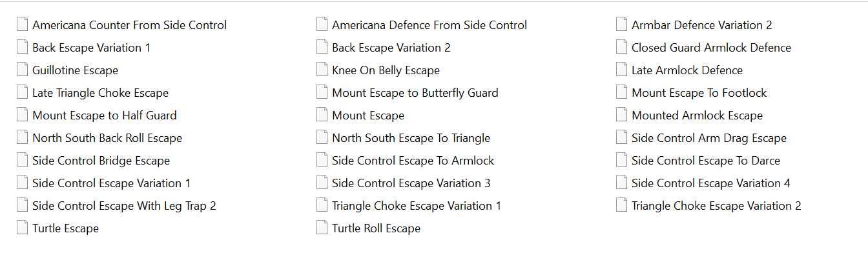Click the file icon beside Mount Escape
Viewport: 868px width, 262px height.
coord(322,115)
